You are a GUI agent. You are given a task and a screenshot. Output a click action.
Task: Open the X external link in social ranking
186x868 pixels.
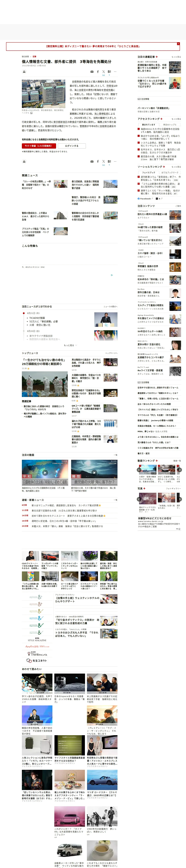point(159,199)
